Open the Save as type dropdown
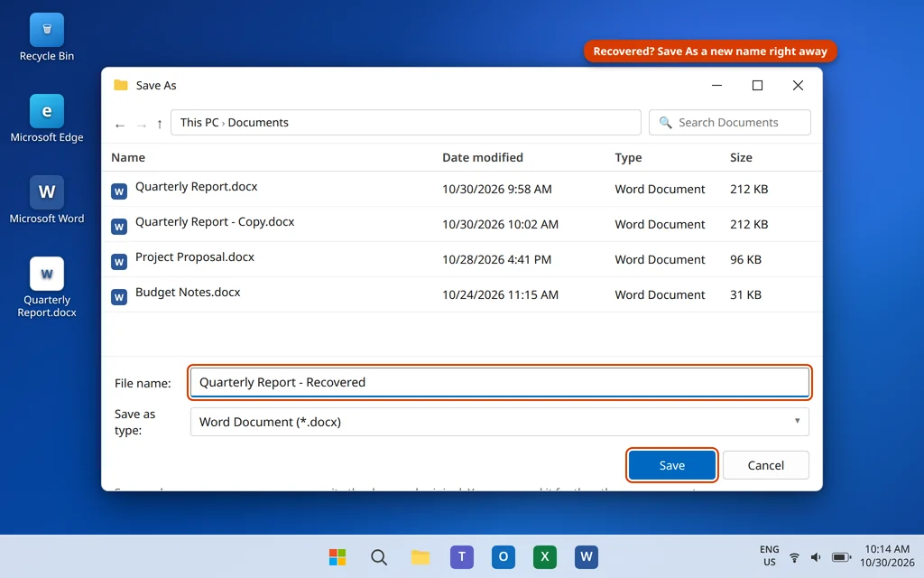The image size is (924, 578). (x=499, y=422)
